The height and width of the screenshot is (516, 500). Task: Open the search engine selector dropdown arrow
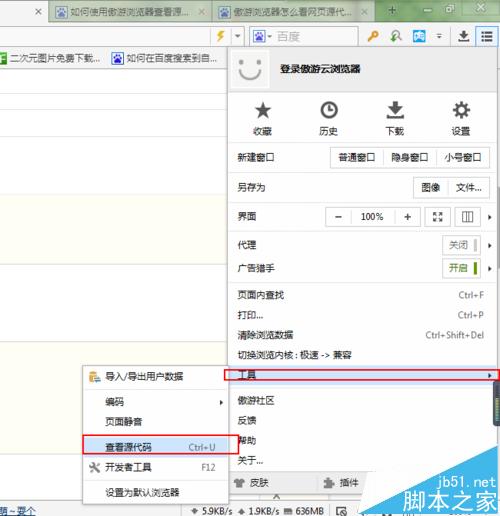tap(270, 36)
